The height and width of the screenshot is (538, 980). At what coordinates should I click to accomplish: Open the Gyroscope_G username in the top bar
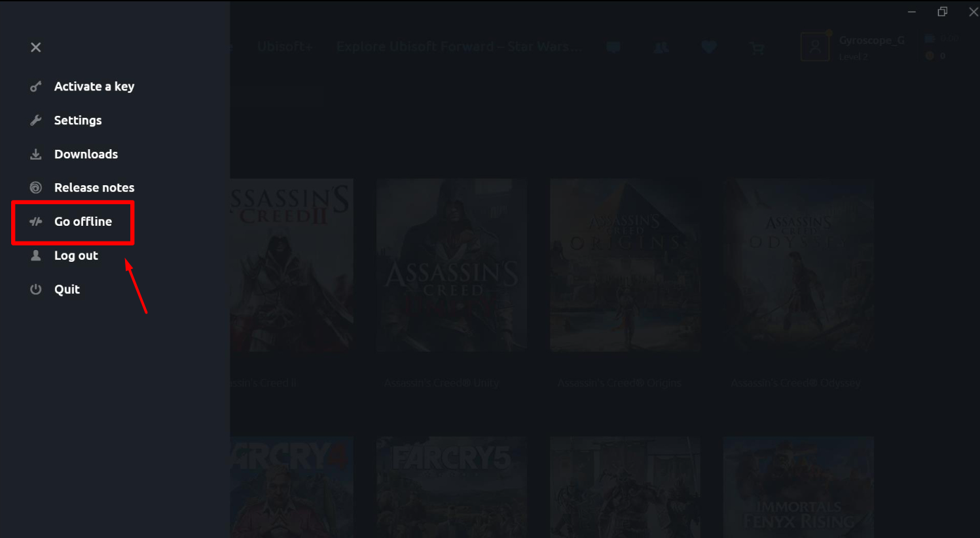point(872,41)
